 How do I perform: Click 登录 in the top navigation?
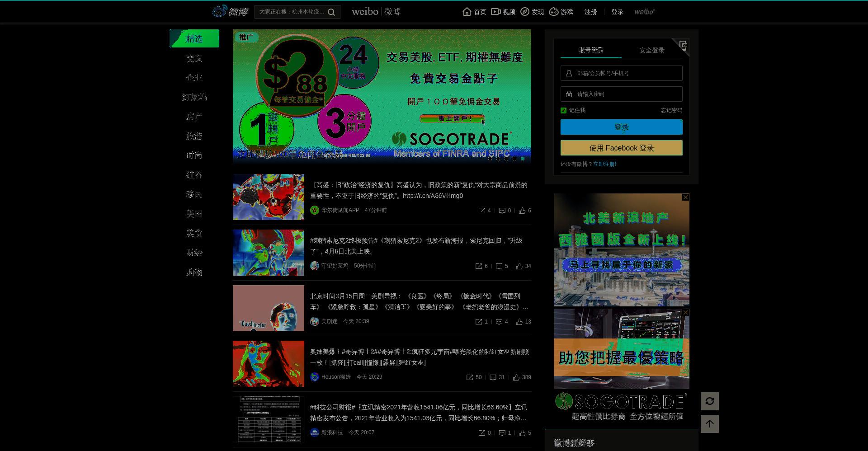[x=617, y=12]
